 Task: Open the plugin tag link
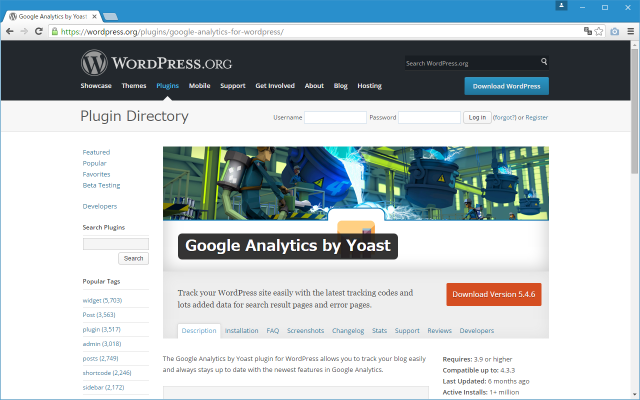pyautogui.click(x=101, y=329)
